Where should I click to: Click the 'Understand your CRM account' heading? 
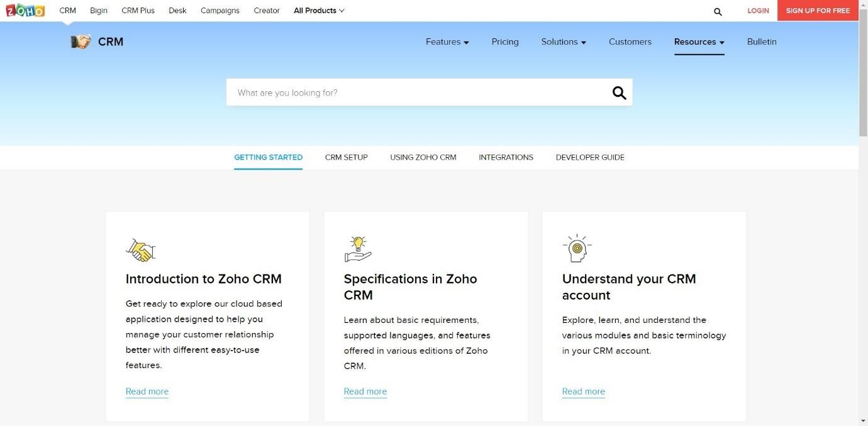[629, 287]
